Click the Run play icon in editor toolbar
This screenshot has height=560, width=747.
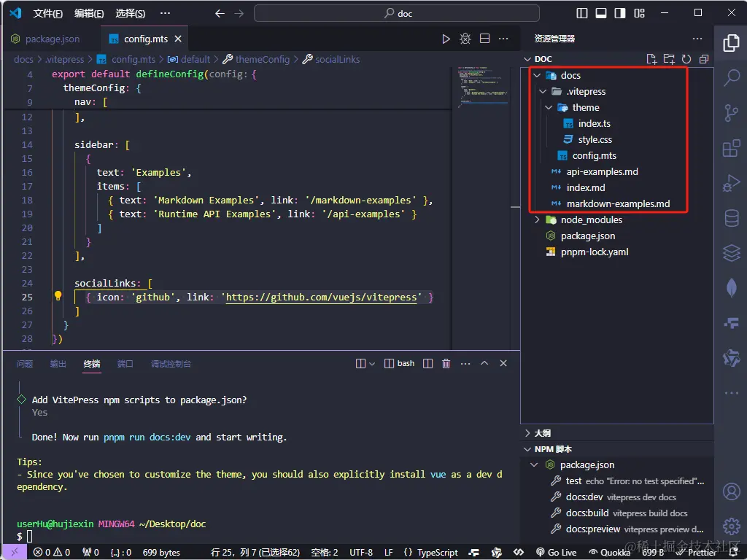coord(446,39)
